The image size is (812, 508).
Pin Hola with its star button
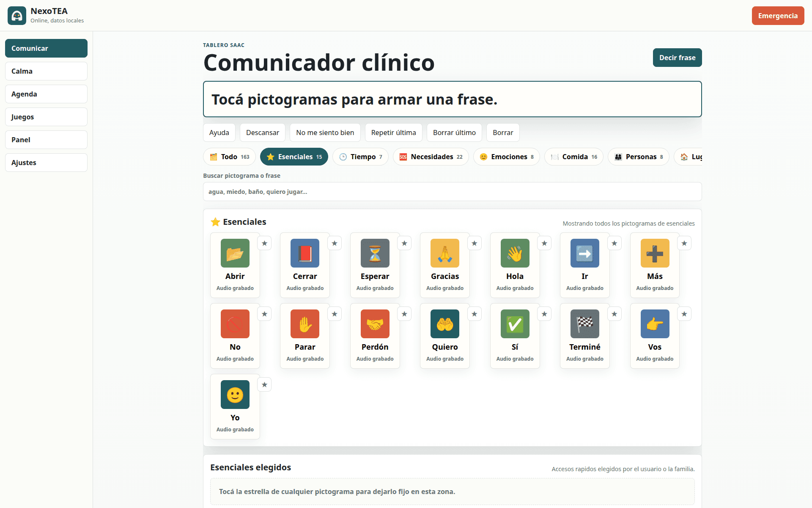(544, 243)
